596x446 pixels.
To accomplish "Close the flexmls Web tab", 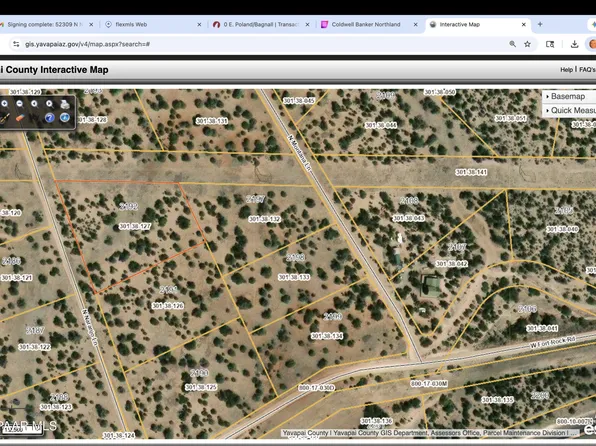I will (x=199, y=24).
